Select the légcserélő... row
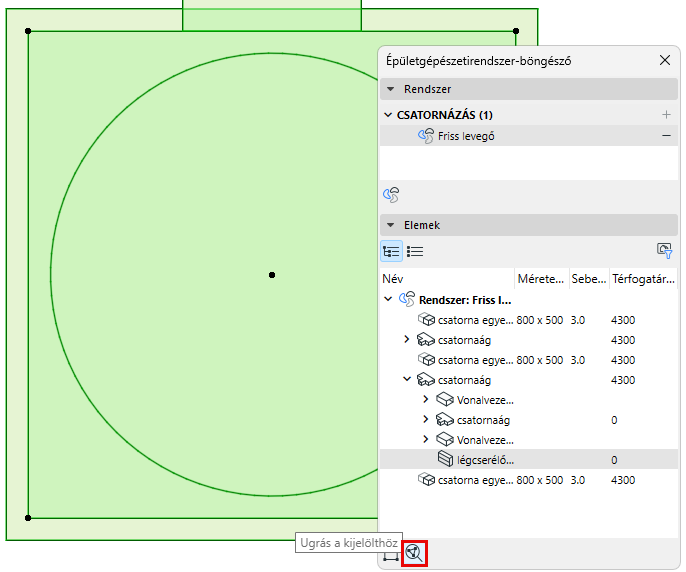 coord(528,460)
